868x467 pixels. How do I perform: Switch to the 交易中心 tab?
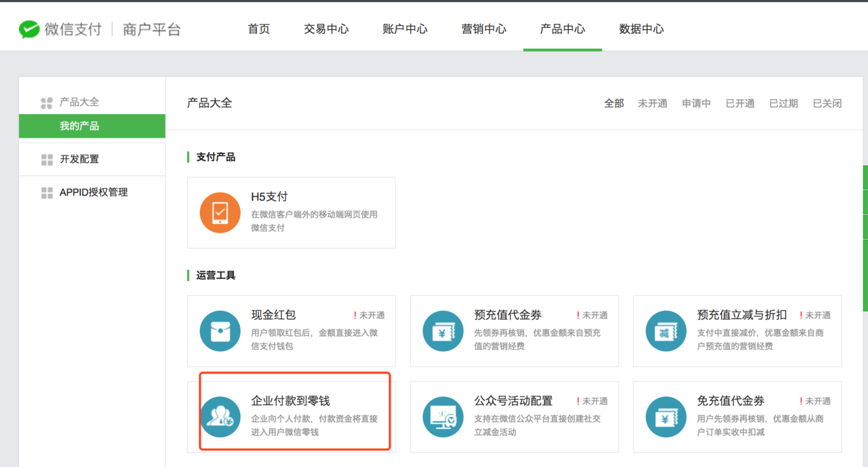[x=326, y=29]
